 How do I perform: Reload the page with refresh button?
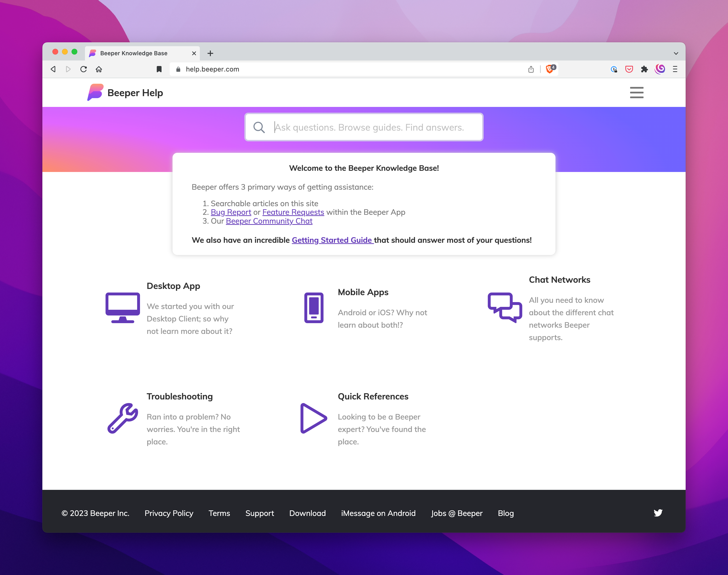click(84, 69)
